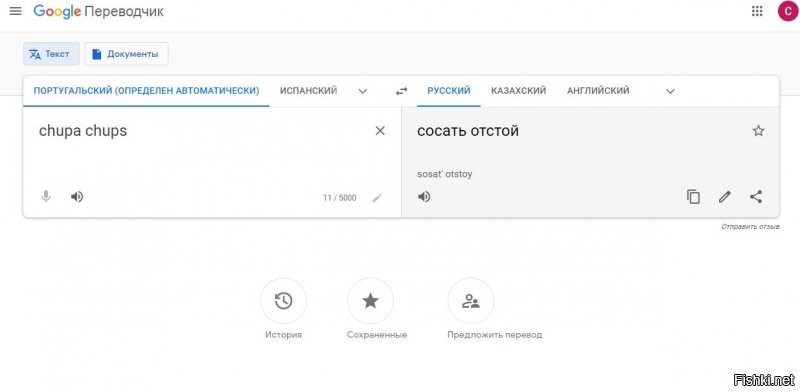Screen dimensions: 800x392
Task: Clear the source text with X
Action: tap(380, 131)
